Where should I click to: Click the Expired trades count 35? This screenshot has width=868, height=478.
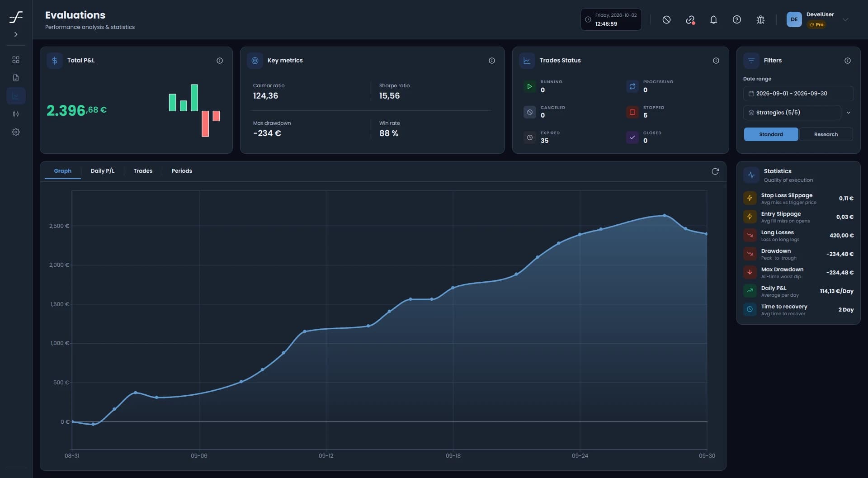point(544,141)
